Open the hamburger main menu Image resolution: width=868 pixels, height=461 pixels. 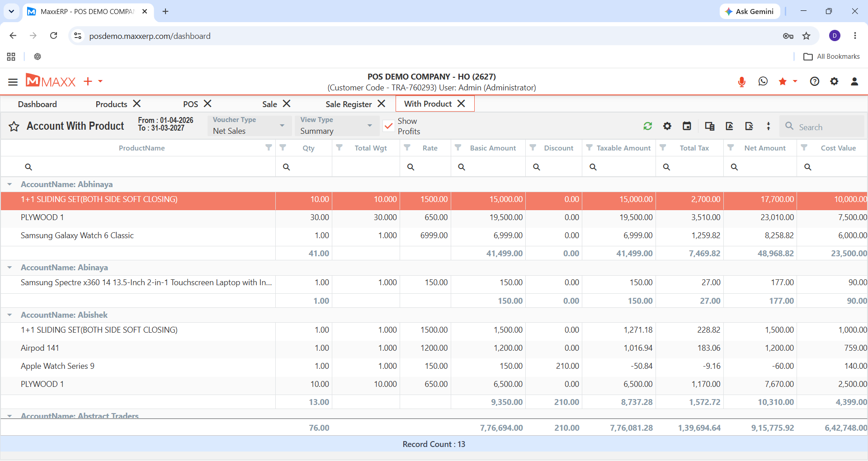(x=13, y=82)
